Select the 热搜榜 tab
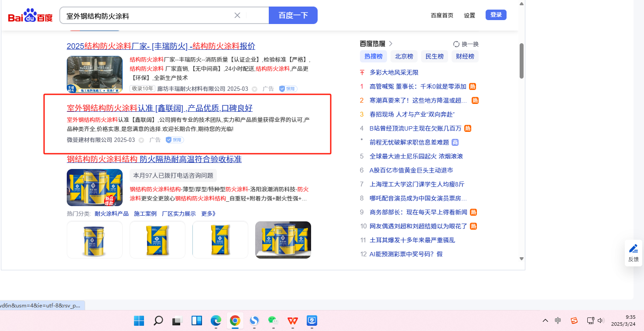This screenshot has width=644, height=331. pyautogui.click(x=373, y=56)
